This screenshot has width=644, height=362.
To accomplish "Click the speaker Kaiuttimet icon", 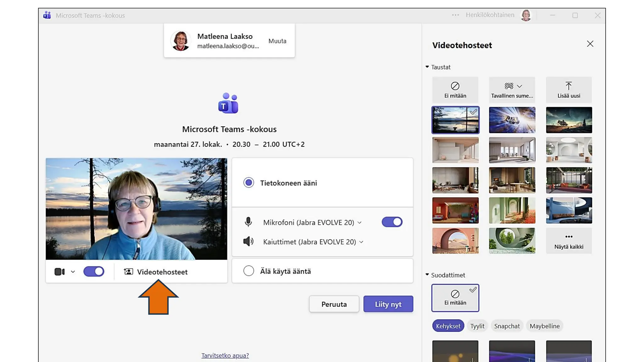I will [248, 242].
